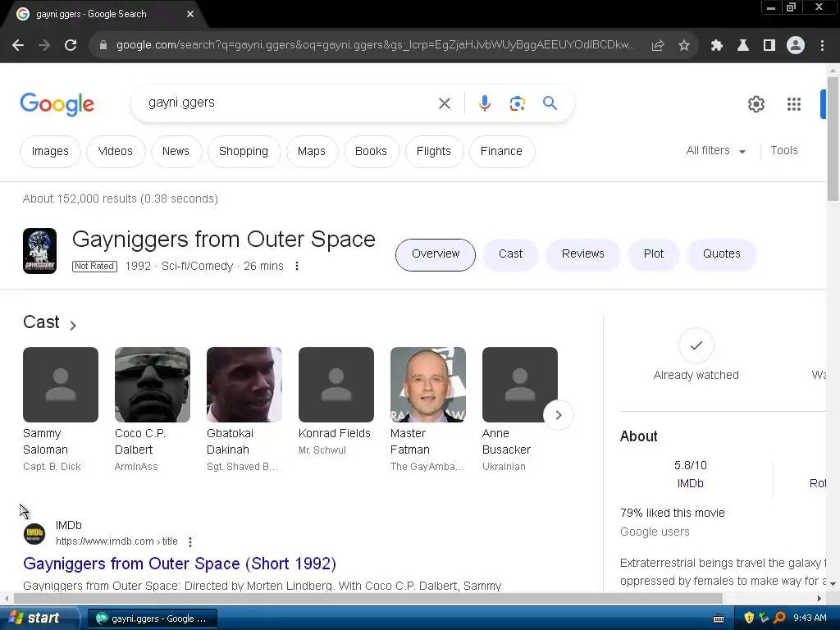Open the Google apps grid
Screen dimensions: 840x630
point(794,104)
